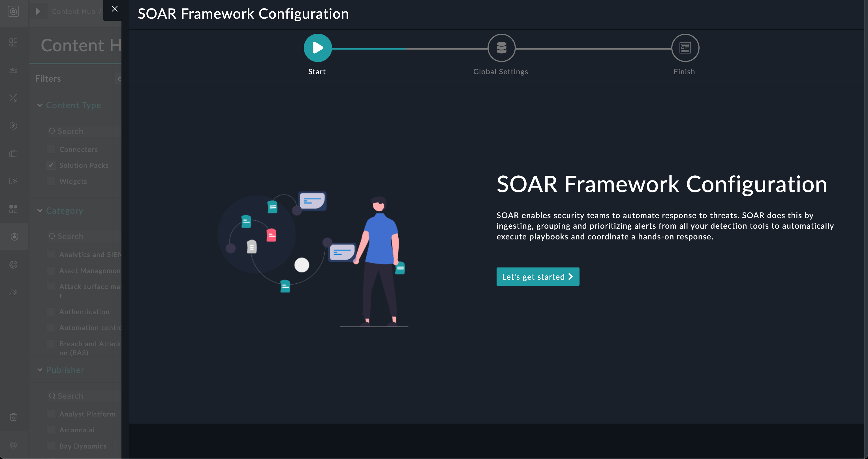This screenshot has height=459, width=868.
Task: Click the Global Settings database icon
Action: click(x=501, y=48)
